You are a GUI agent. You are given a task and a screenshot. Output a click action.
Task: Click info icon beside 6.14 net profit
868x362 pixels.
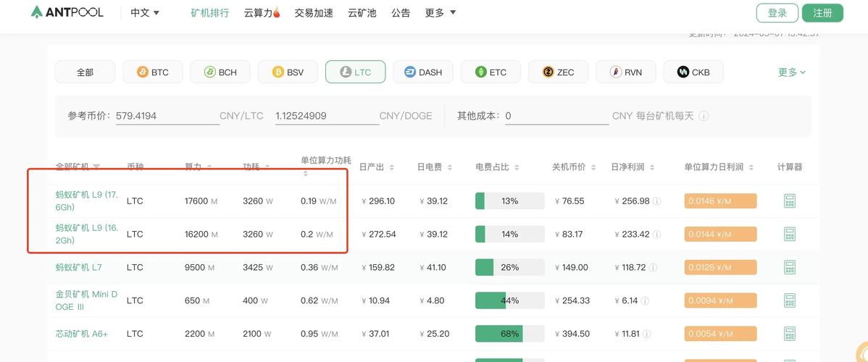pyautogui.click(x=645, y=300)
